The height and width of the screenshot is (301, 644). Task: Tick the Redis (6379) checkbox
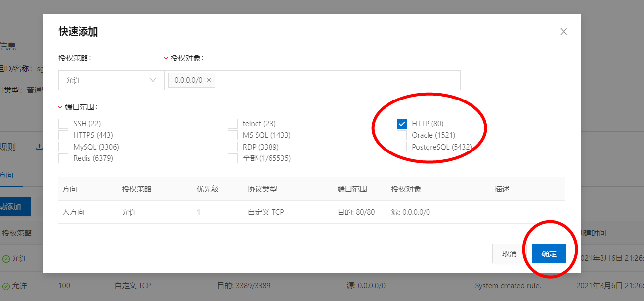click(x=63, y=158)
